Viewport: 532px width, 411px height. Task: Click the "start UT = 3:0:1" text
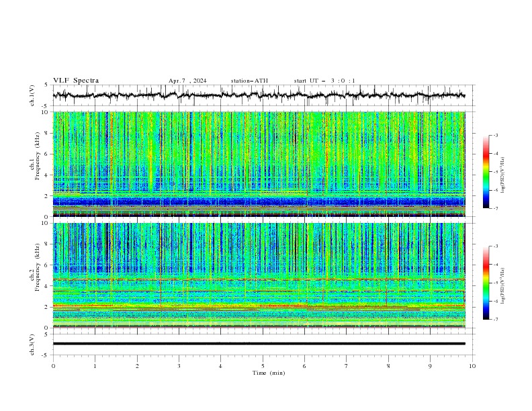[x=324, y=81]
